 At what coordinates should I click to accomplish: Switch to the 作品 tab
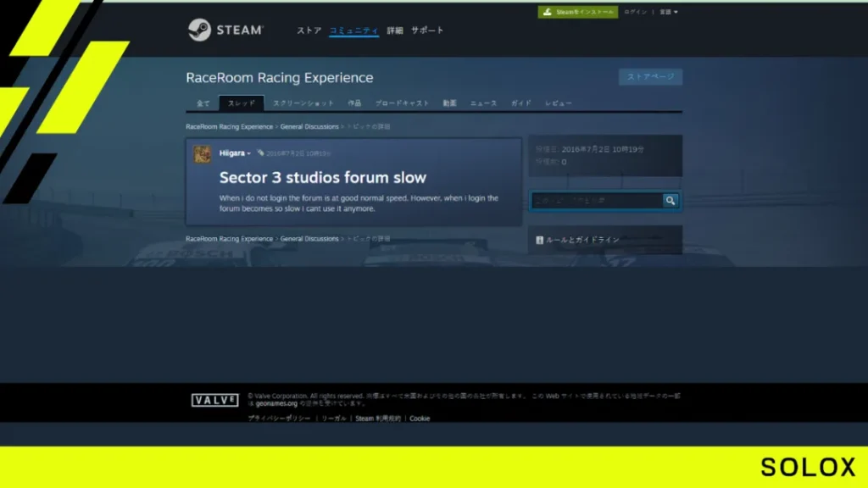click(x=354, y=103)
